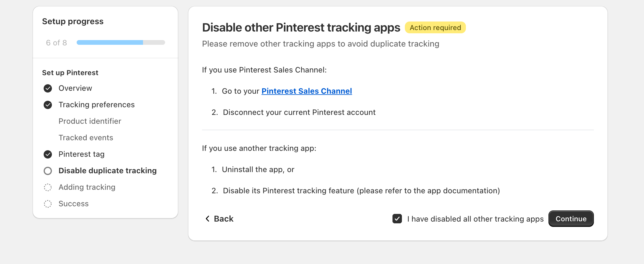Select Disable duplicate tracking step
Screen dimensions: 644x264
click(107, 171)
